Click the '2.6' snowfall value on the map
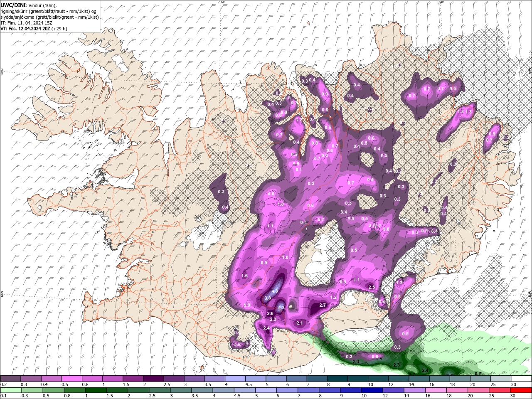532x399 pixels. point(270,313)
